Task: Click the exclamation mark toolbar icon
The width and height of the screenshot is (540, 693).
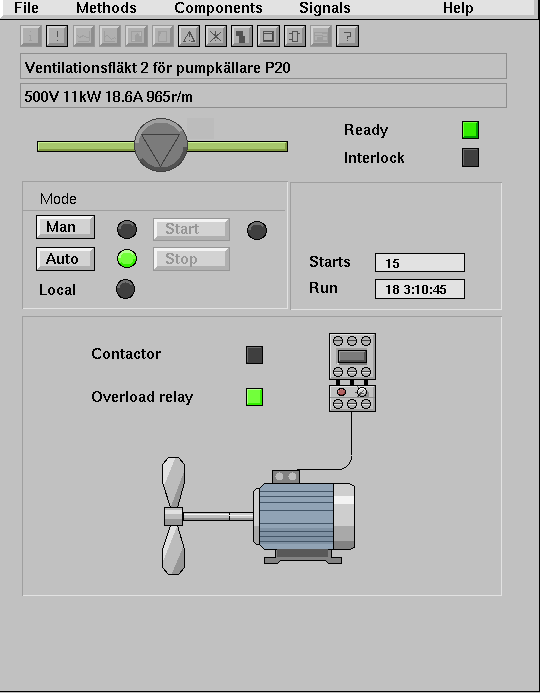Action: pyautogui.click(x=57, y=36)
